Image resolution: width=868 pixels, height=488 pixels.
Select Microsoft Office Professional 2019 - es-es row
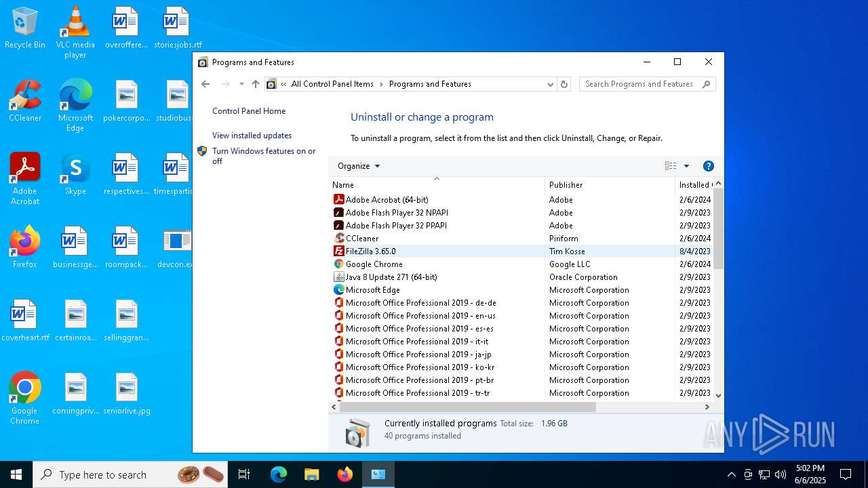point(521,328)
